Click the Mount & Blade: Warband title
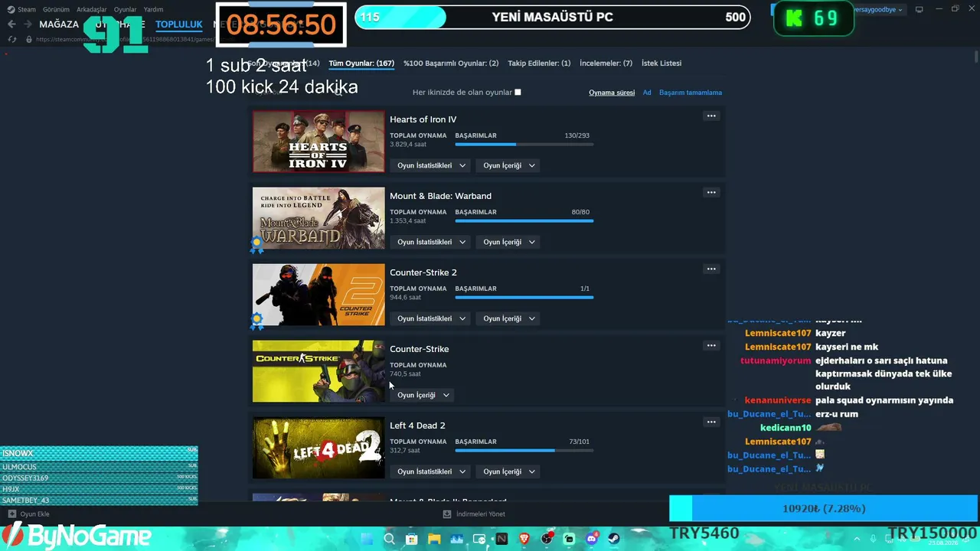This screenshot has width=980, height=551. pos(440,196)
